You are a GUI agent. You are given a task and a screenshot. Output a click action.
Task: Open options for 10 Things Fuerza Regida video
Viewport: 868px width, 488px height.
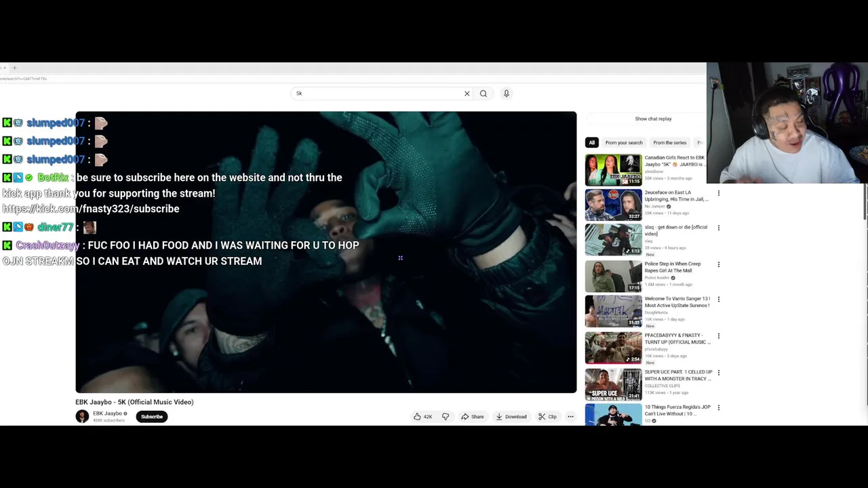coord(718,407)
